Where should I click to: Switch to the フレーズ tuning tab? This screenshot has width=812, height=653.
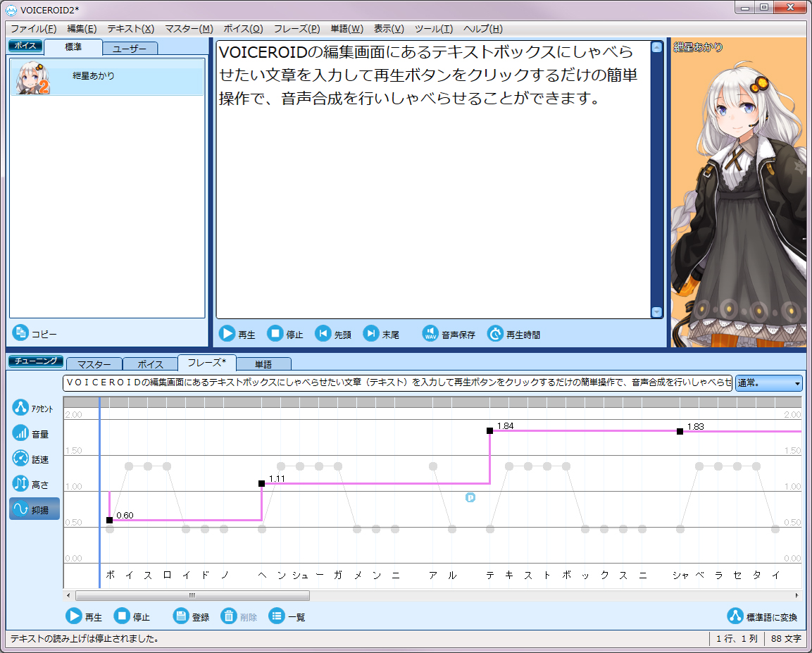(x=206, y=363)
